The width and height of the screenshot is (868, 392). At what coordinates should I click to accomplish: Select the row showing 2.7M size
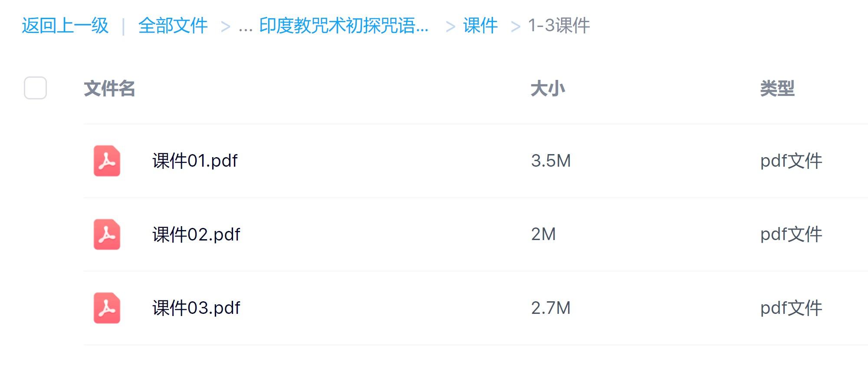pos(551,308)
